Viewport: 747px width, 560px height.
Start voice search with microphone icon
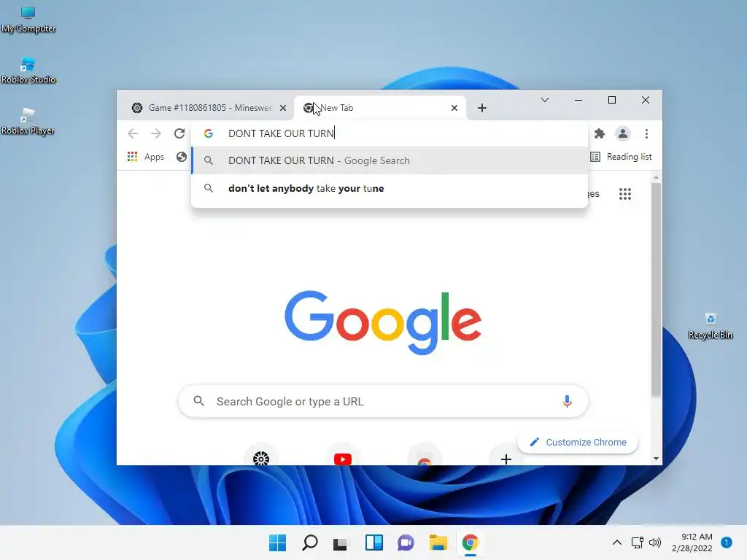coord(567,402)
